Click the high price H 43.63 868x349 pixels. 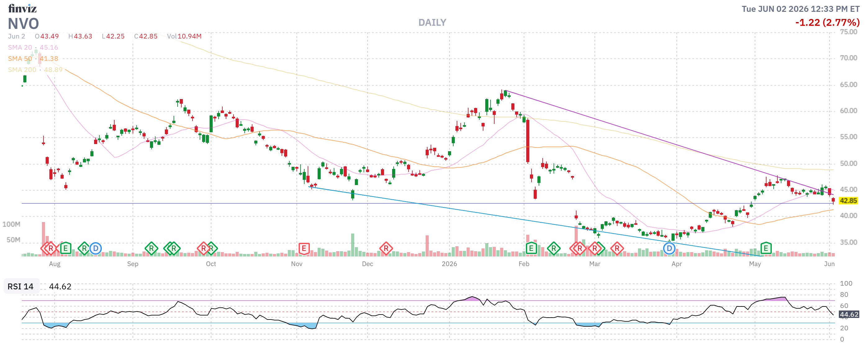80,36
